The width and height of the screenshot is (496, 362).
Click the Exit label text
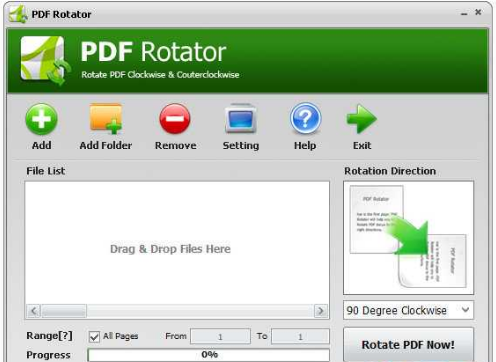(x=362, y=145)
